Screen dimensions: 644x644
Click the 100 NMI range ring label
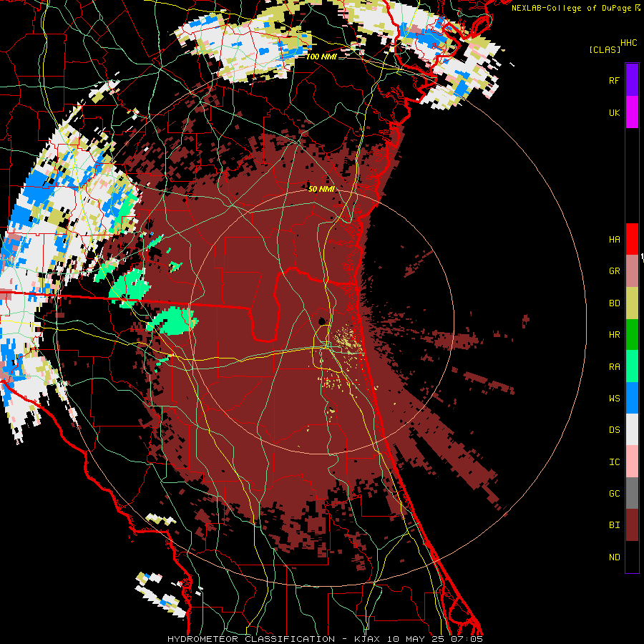321,57
